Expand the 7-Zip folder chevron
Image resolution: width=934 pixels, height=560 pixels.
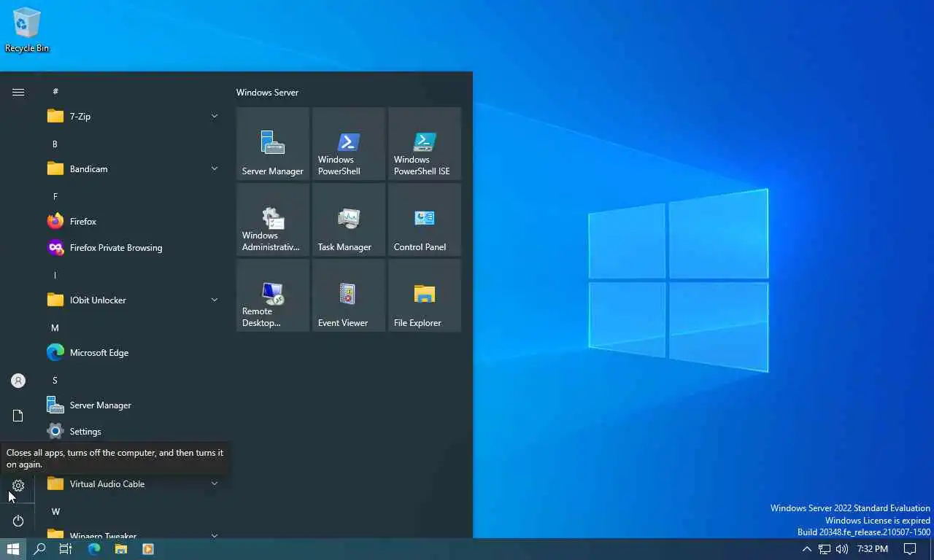coord(215,116)
